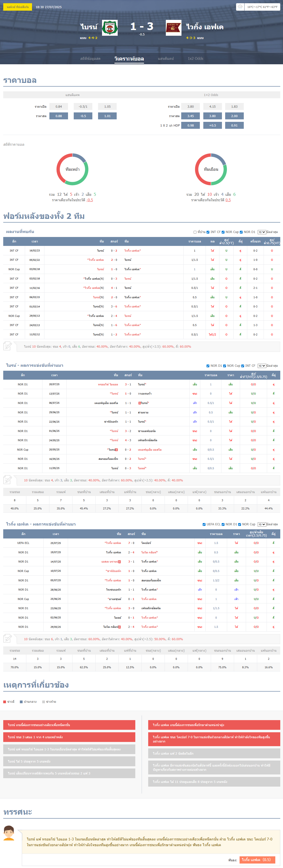Click the แฮนดิแคพ odds column header
283x868 pixels.
pos(72,95)
